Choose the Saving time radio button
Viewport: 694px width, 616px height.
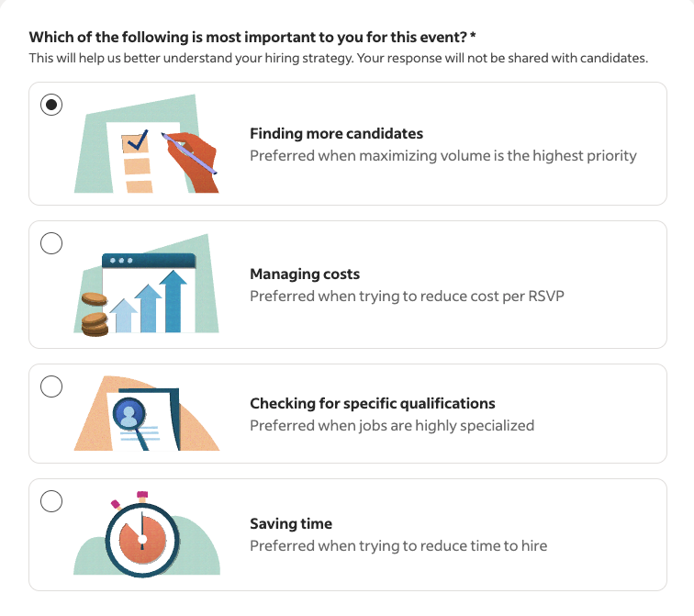pyautogui.click(x=51, y=501)
